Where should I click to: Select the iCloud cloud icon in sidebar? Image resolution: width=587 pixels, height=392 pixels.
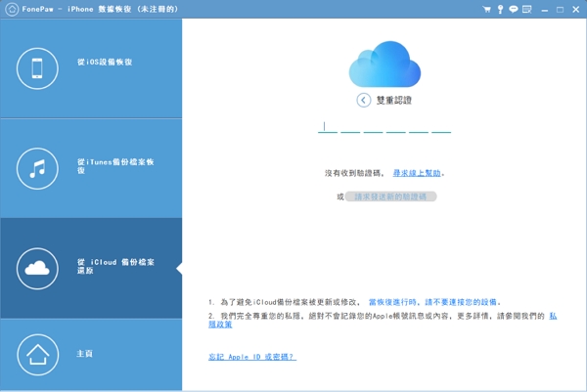tap(37, 269)
